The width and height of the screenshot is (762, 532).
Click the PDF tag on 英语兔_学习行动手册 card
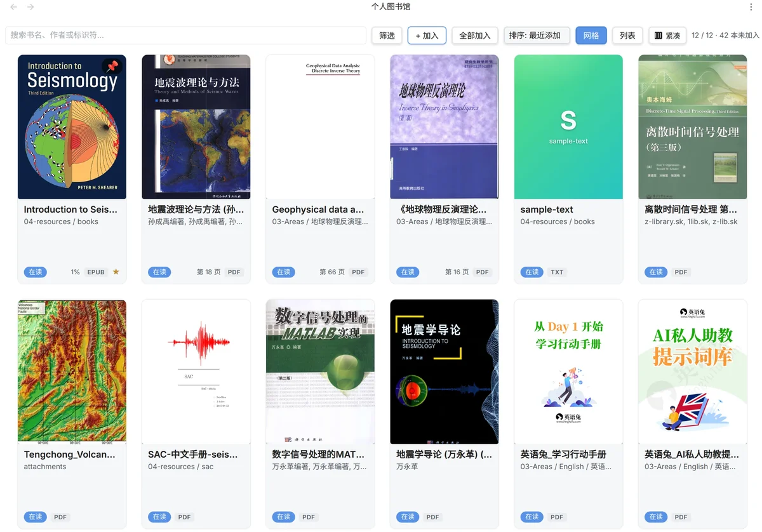click(557, 517)
